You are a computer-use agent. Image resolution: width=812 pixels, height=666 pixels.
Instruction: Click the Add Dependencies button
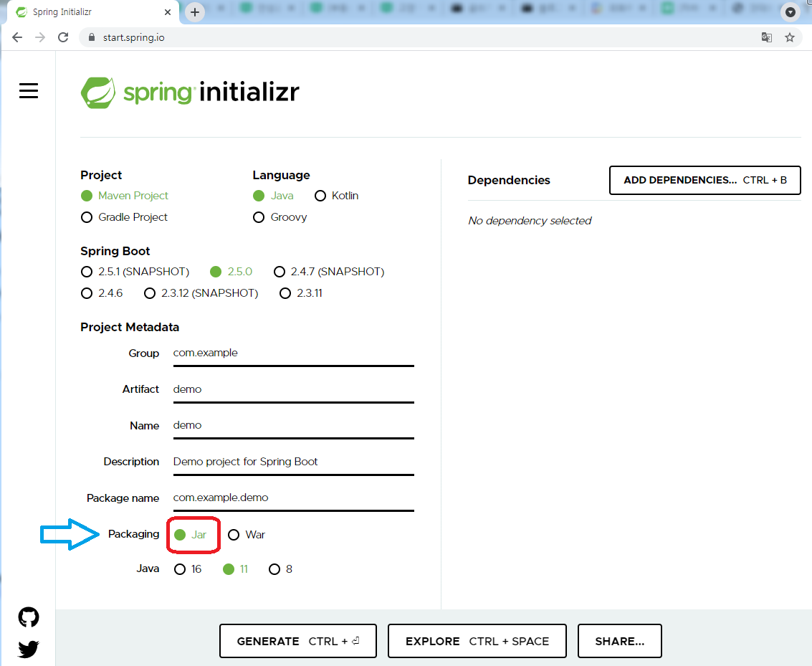point(704,180)
